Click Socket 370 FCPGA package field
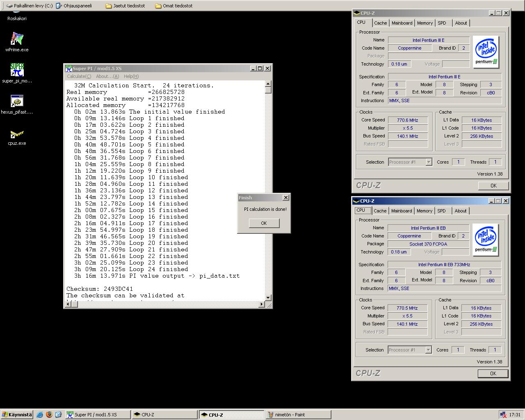Image resolution: width=525 pixels, height=420 pixels. (x=428, y=244)
